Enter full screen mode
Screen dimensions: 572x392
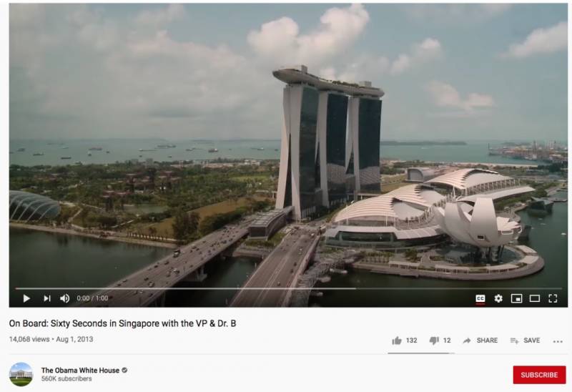click(553, 298)
